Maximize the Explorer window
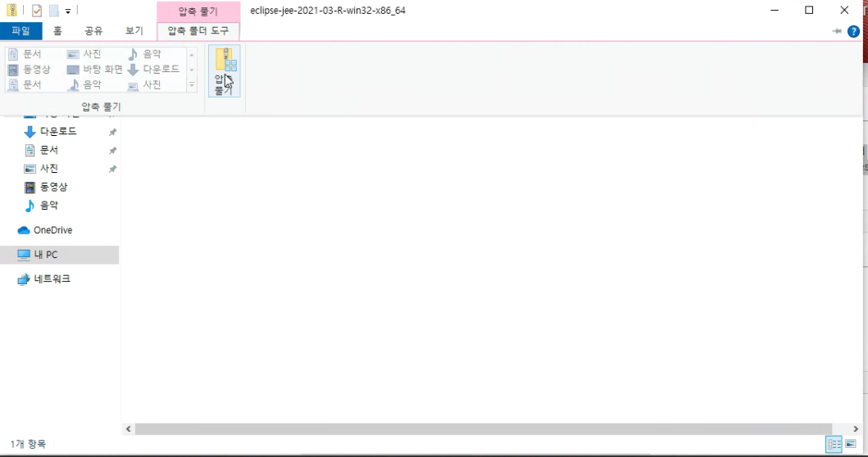 (x=809, y=10)
